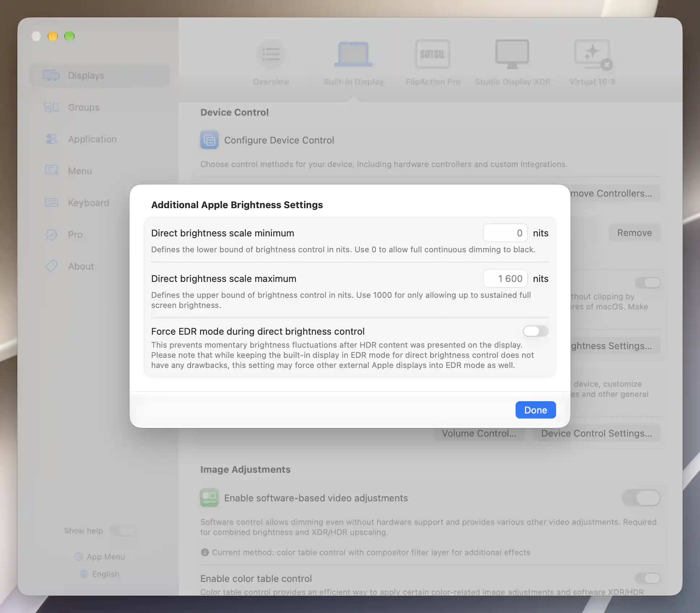Viewport: 700px width, 613px height.
Task: Toggle Enable color table control switch
Action: 648,578
